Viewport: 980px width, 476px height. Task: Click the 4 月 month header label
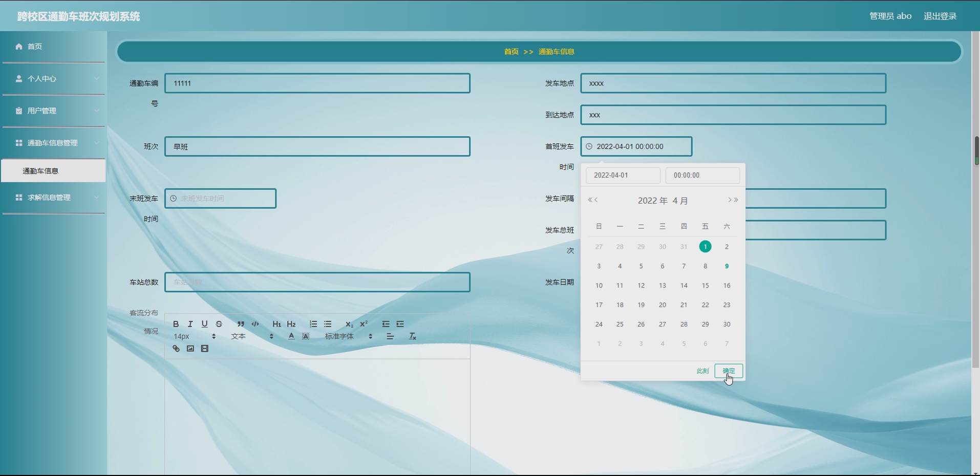coord(680,201)
